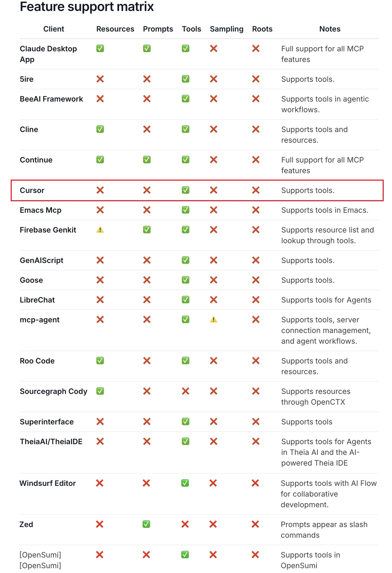Click the warning icon in Firebase Genkit row

point(100,230)
